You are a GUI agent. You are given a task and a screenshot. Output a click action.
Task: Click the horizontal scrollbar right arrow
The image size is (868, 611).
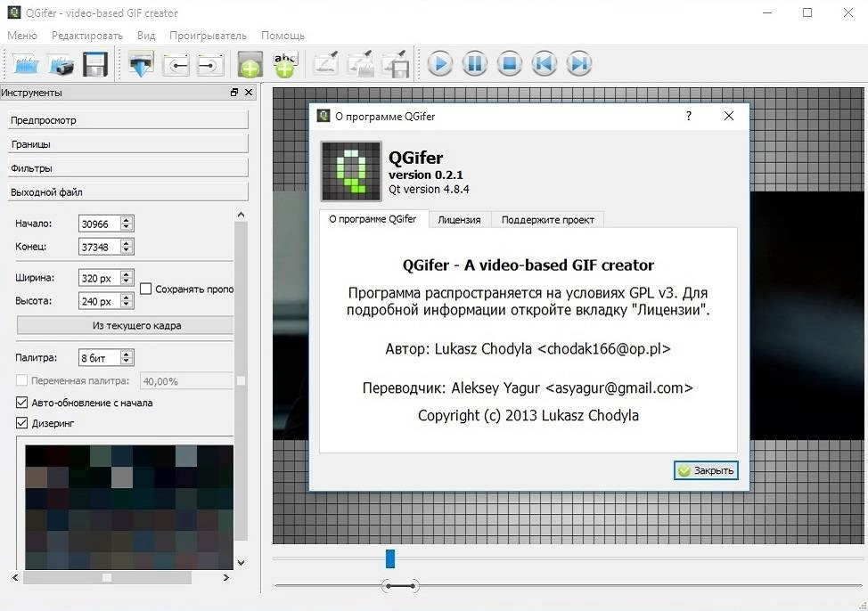(225, 577)
